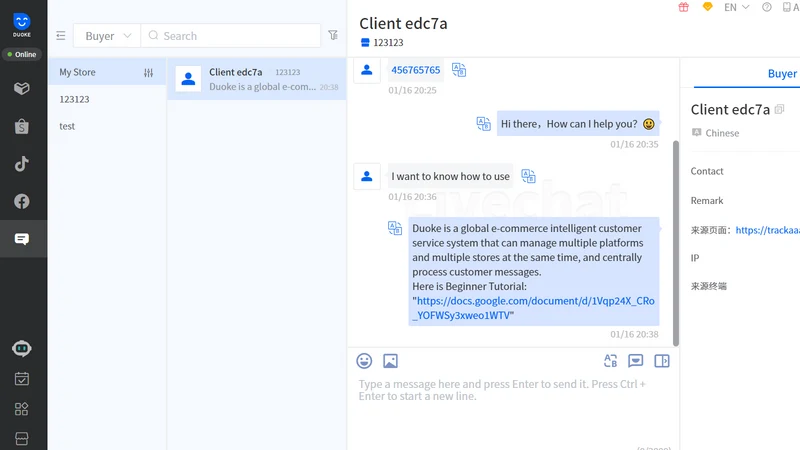Translate the 456765765 message

point(459,70)
